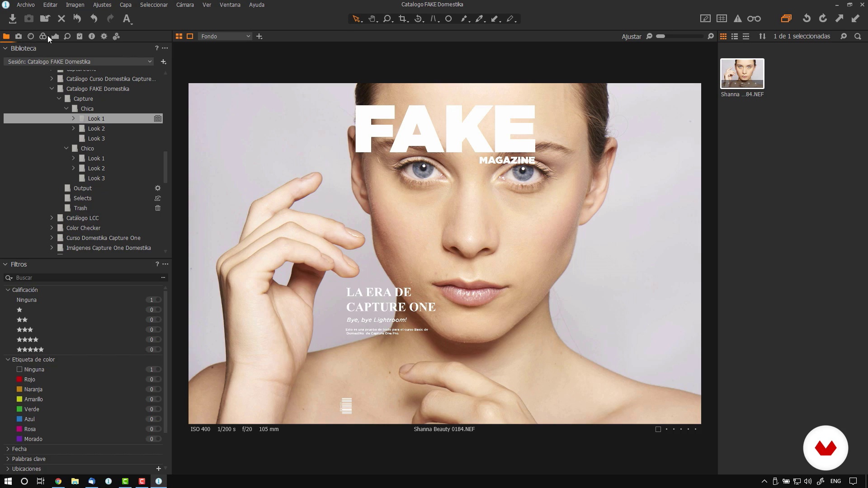Click the Redo arrow icon
This screenshot has width=868, height=488.
click(x=110, y=19)
